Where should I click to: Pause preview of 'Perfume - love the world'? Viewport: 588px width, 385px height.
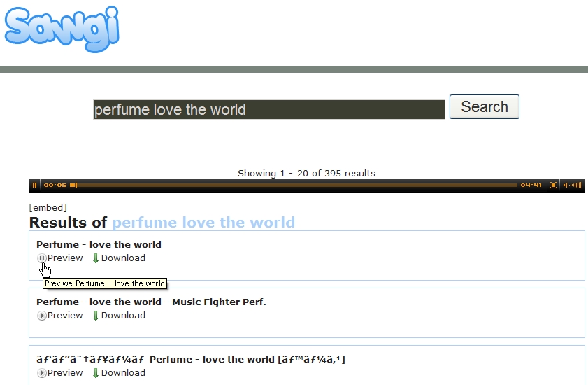point(42,258)
